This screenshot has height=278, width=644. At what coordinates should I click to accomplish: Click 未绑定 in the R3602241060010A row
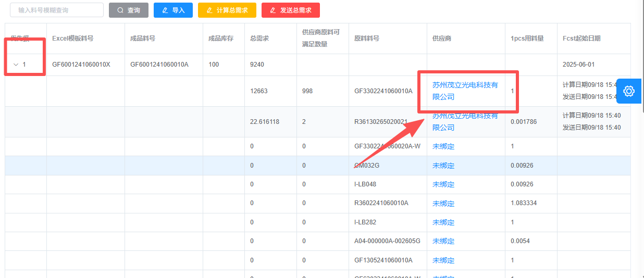pos(443,204)
